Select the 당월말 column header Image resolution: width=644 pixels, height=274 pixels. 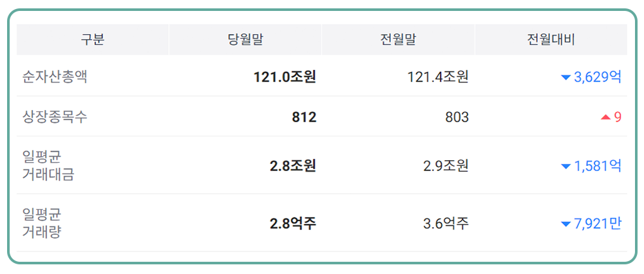[245, 40]
